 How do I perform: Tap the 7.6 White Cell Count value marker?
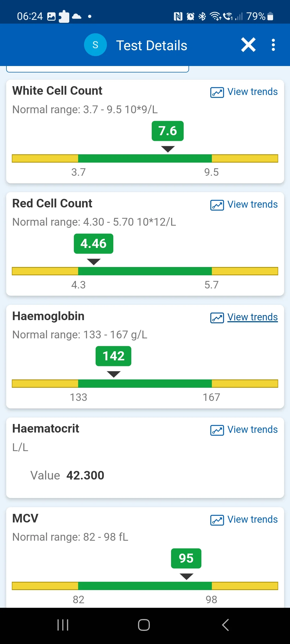point(168,131)
